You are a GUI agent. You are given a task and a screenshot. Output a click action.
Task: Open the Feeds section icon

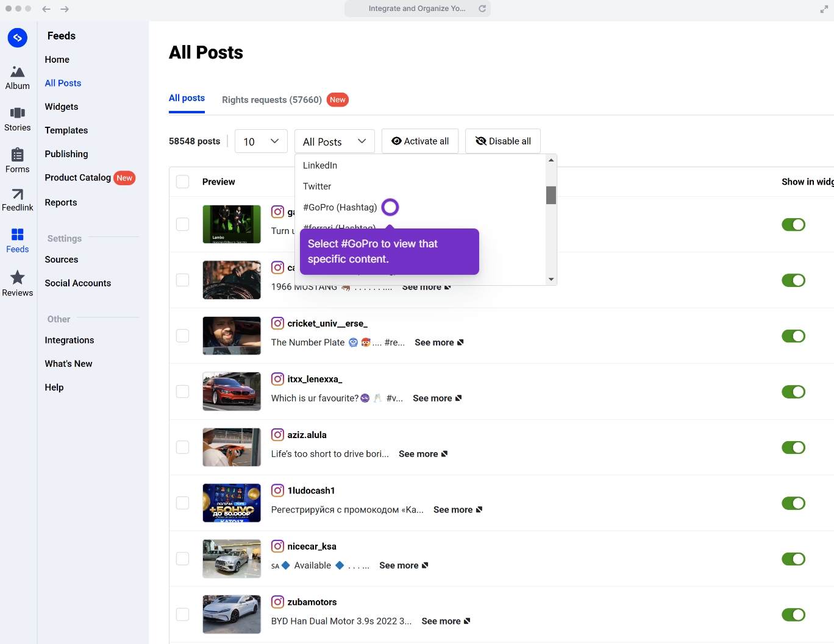click(x=17, y=239)
